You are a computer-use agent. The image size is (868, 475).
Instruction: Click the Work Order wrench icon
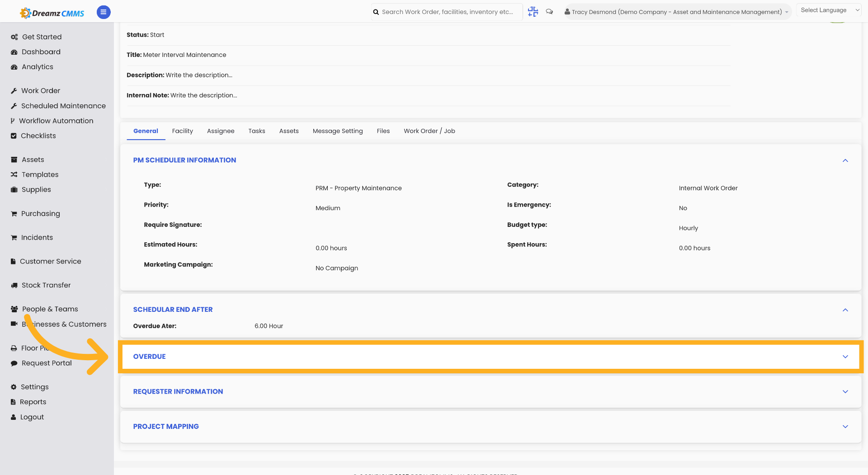pyautogui.click(x=14, y=91)
